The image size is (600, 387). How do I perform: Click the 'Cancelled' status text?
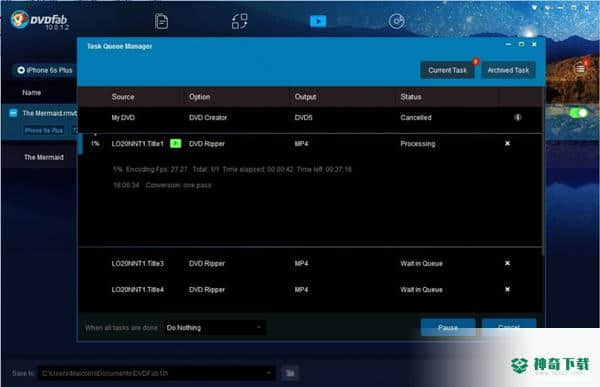pyautogui.click(x=416, y=118)
